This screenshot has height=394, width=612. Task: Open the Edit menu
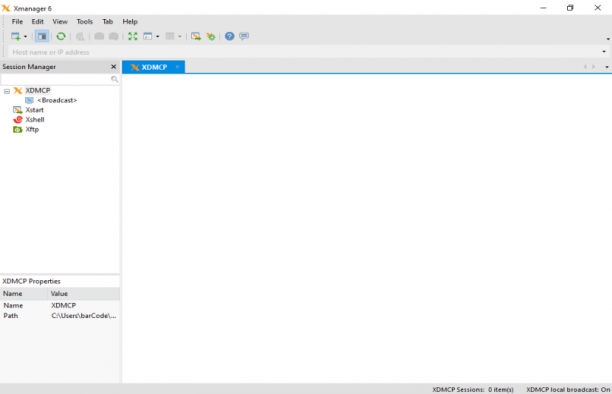coord(37,21)
